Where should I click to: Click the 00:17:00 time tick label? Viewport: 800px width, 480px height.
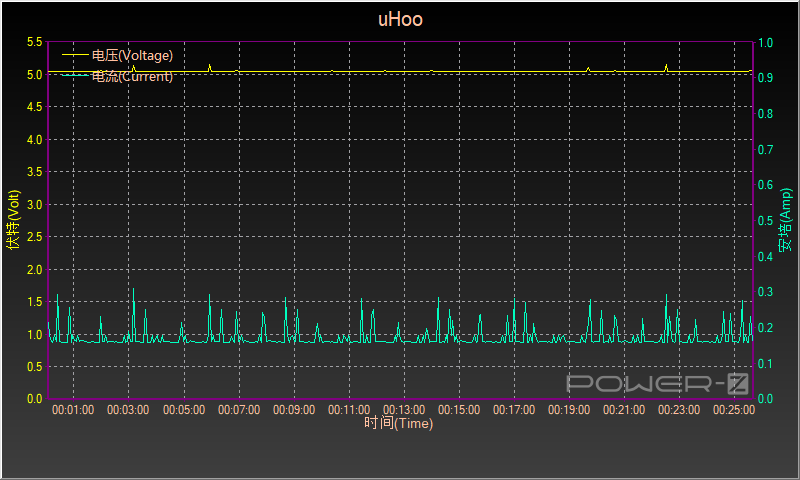(x=514, y=410)
